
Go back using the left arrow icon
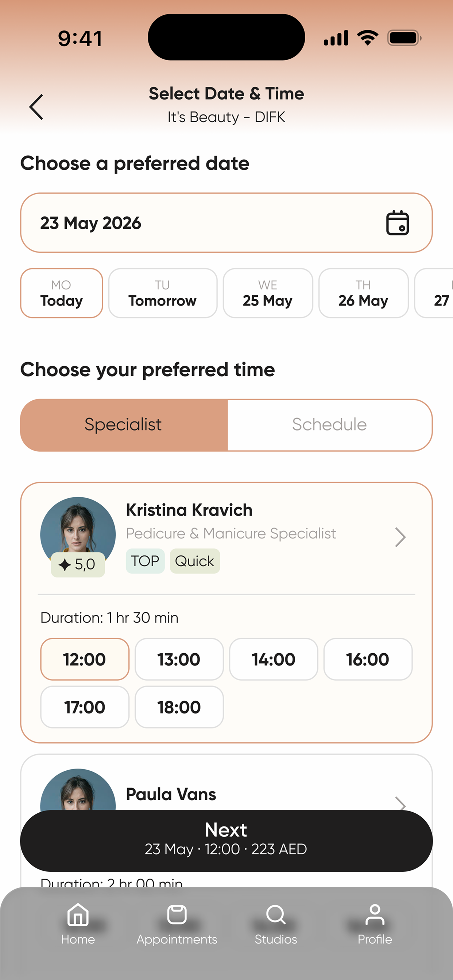click(36, 107)
